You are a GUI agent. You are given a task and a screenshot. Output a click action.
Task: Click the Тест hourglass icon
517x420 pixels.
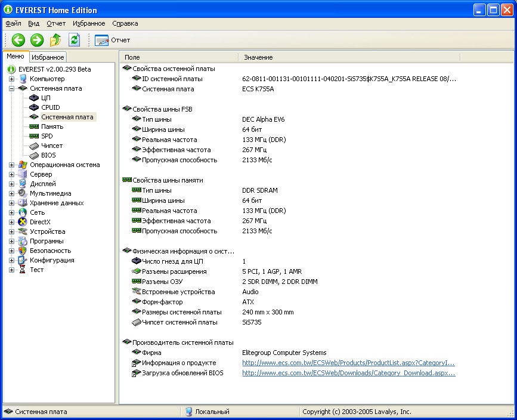[23, 270]
